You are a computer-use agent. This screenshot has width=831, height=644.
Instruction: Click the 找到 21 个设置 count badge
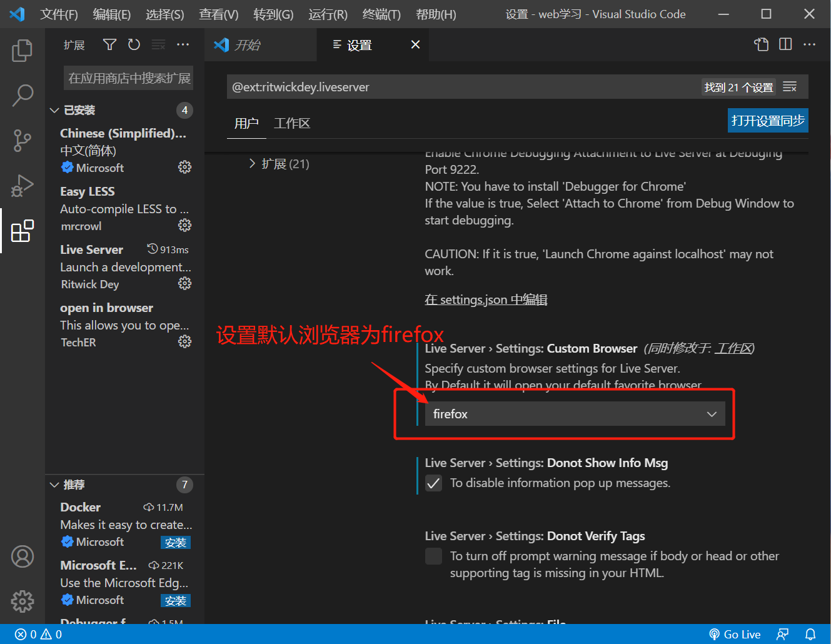coord(738,87)
